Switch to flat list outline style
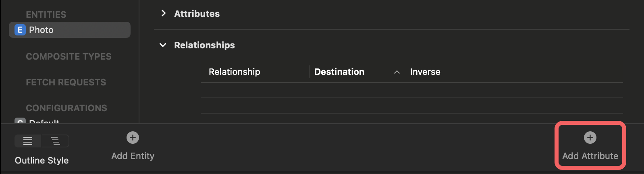Screen dimensions: 644x174 pos(28,141)
